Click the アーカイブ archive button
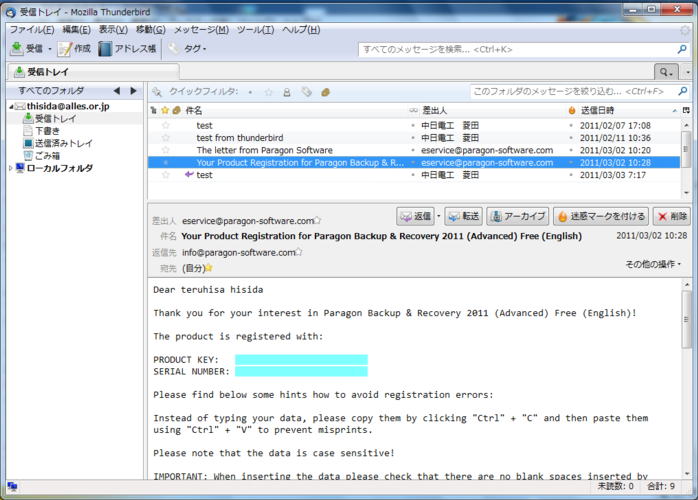 (x=518, y=216)
